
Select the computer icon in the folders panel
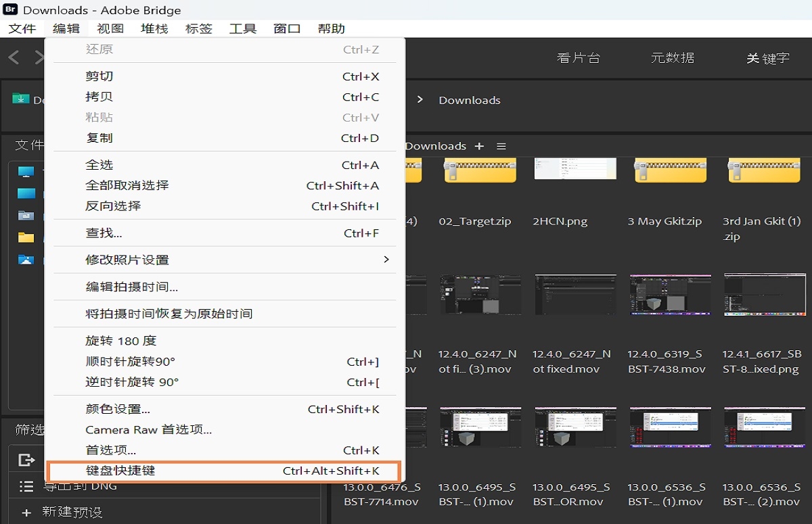(x=26, y=172)
